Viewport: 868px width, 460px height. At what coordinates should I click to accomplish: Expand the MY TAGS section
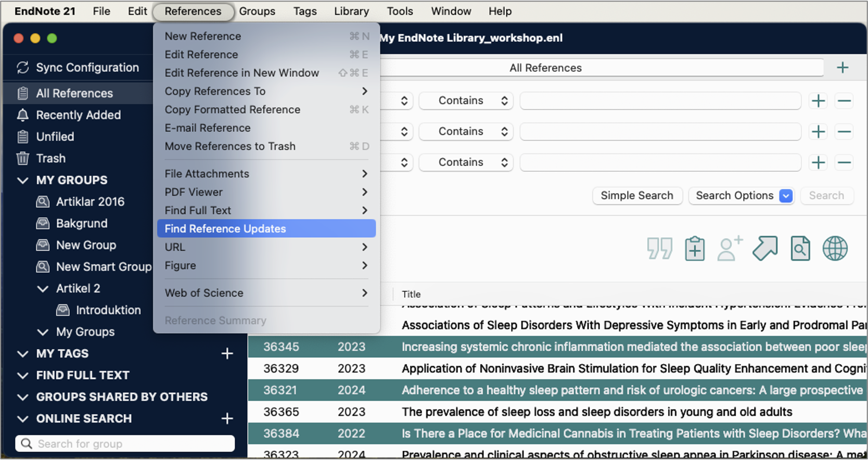pos(22,354)
